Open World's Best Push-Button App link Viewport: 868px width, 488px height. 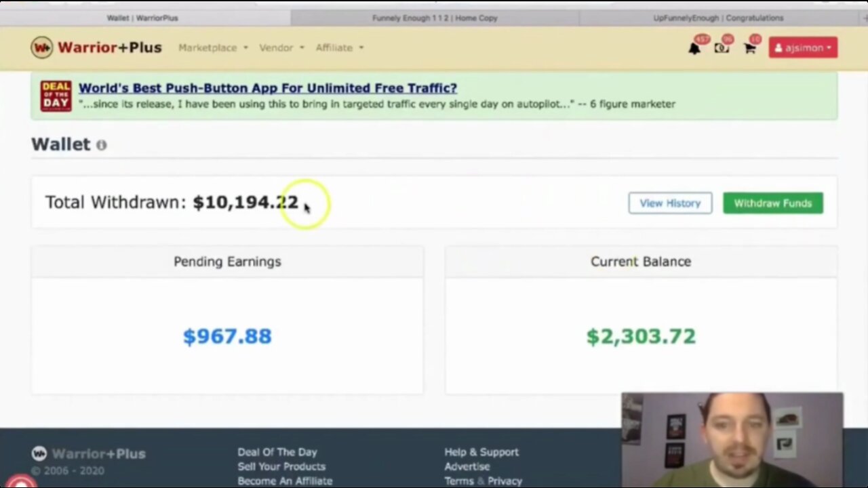[268, 88]
